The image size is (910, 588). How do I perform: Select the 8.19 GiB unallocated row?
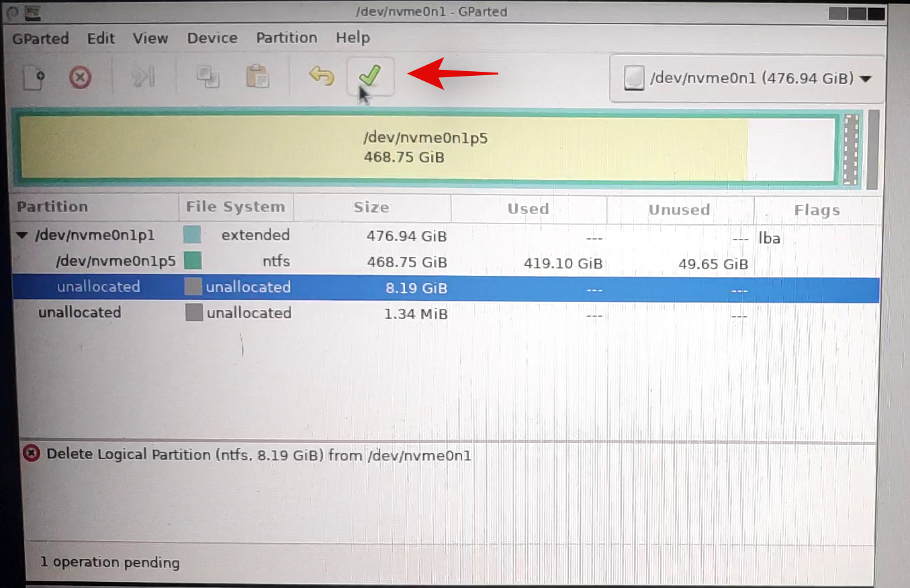point(446,289)
